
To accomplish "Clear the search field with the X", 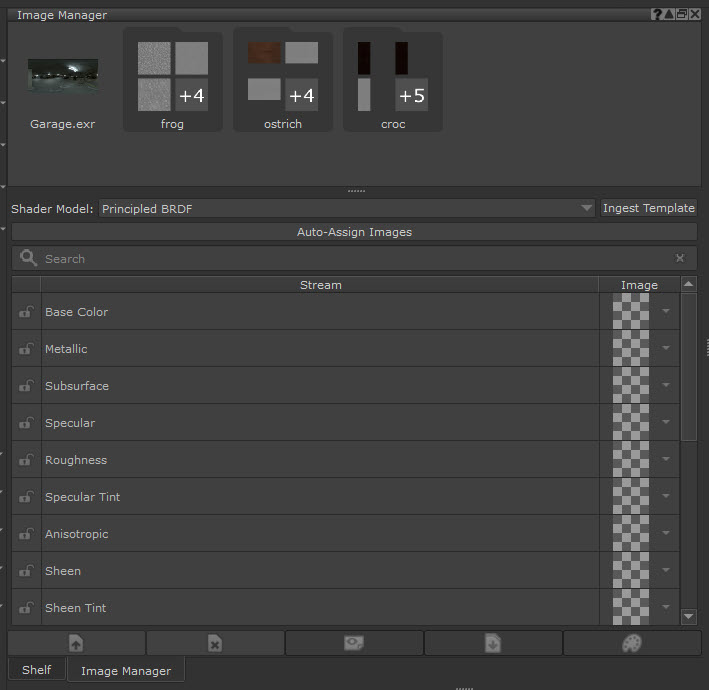I will [x=680, y=258].
